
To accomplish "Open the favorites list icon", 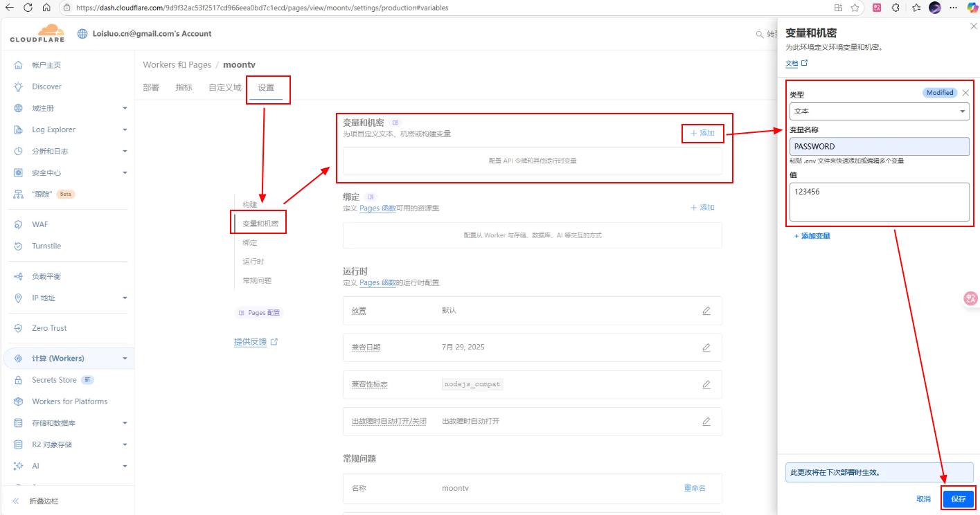I will [916, 8].
